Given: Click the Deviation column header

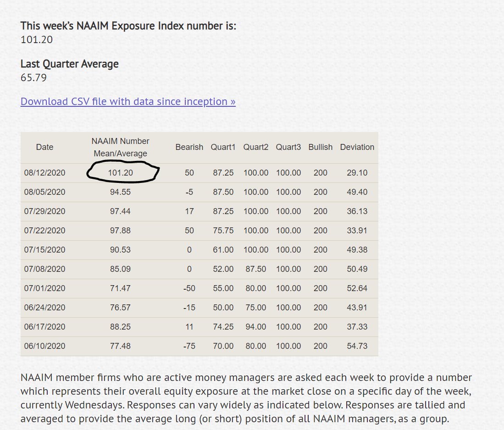Looking at the screenshot, I should 357,147.
